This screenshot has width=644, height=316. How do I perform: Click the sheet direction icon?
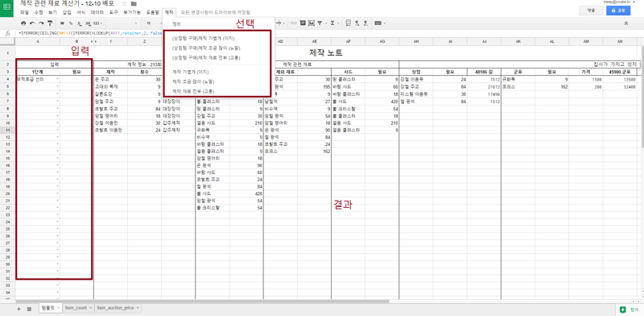(349, 23)
